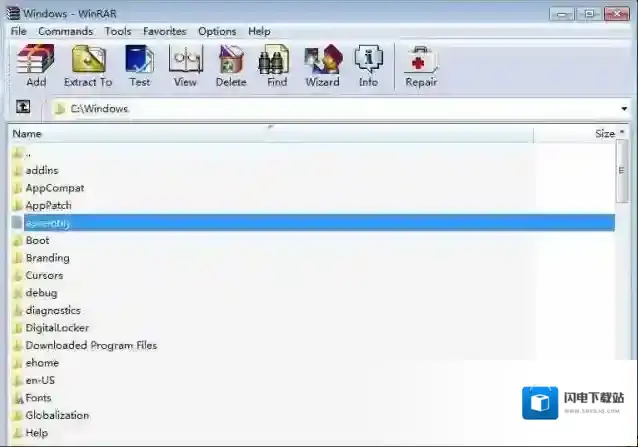This screenshot has height=447, width=638.
Task: Minimize the WinRAR window
Action: (562, 14)
